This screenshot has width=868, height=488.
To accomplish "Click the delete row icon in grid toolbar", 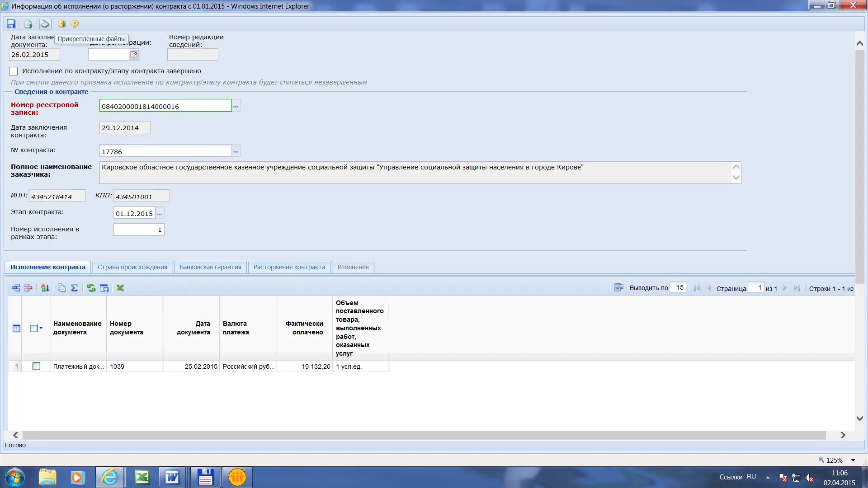I will point(28,288).
